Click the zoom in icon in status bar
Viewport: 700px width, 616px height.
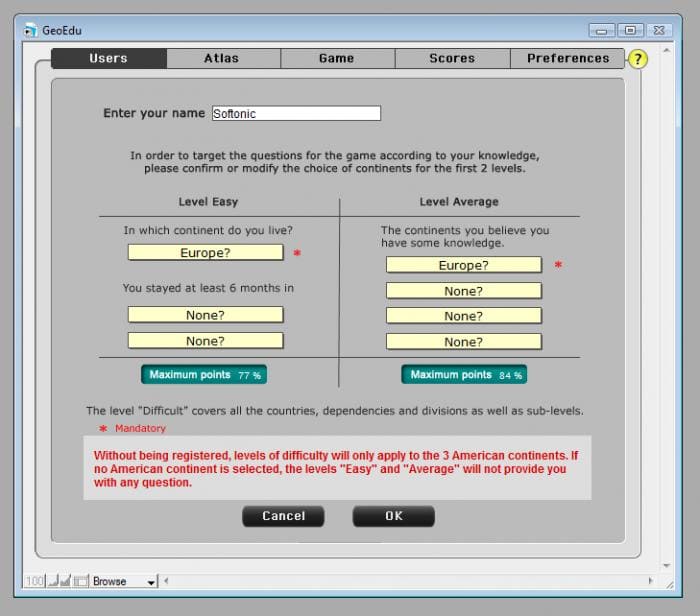pos(65,581)
